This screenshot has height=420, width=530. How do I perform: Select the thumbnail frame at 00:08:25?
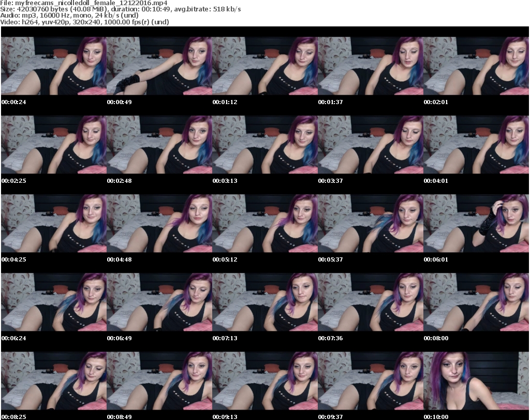click(x=54, y=381)
